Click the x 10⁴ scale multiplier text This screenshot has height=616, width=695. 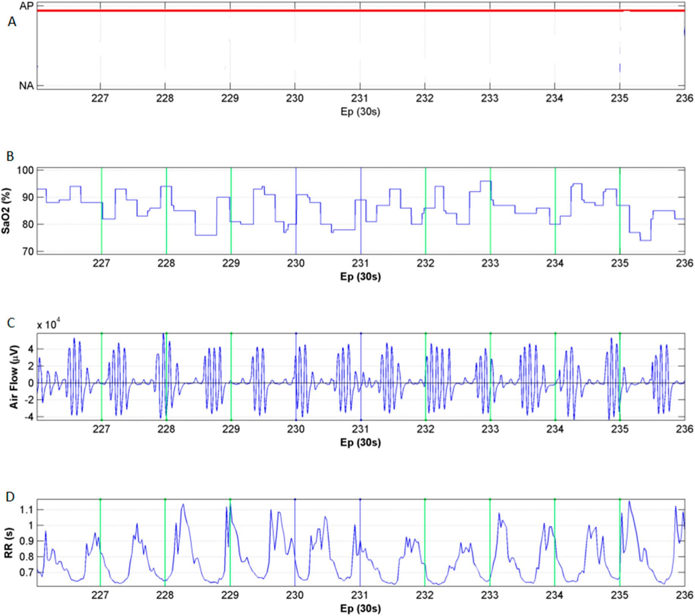pyautogui.click(x=49, y=325)
